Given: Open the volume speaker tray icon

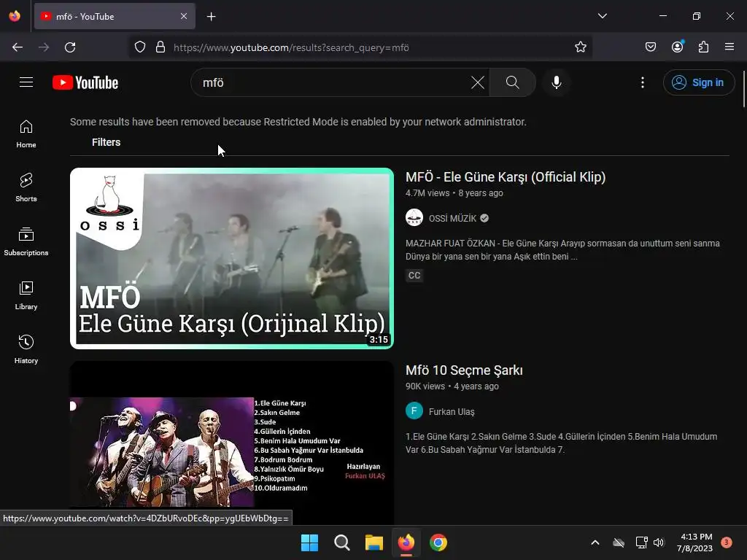Looking at the screenshot, I should click(x=659, y=542).
